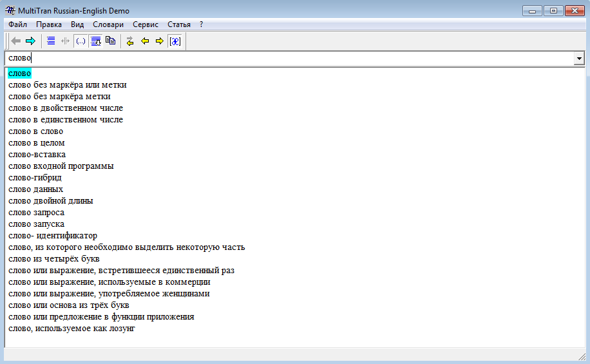The image size is (590, 364).
Task: Toggle the blue lines with down arrow button
Action: 96,41
